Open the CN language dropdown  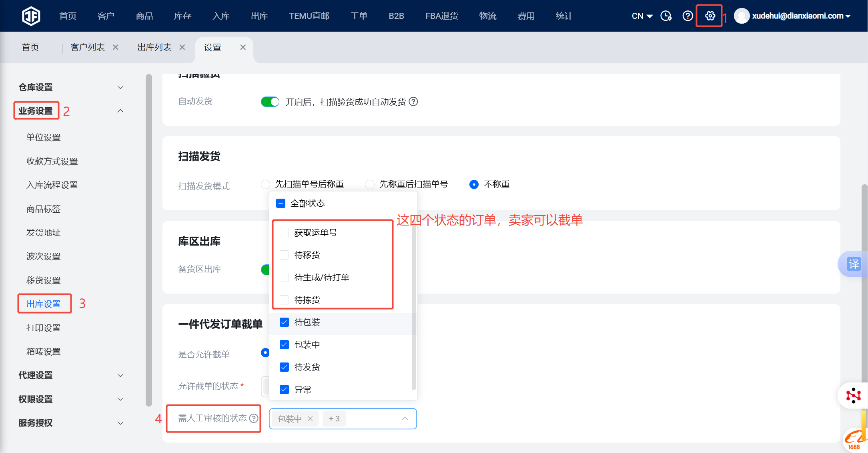tap(642, 16)
